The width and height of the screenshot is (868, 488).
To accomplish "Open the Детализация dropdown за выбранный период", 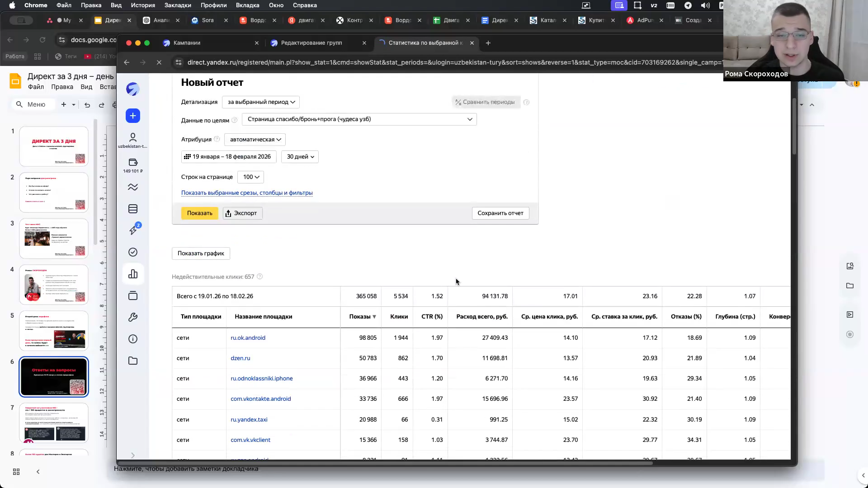I will (x=261, y=102).
